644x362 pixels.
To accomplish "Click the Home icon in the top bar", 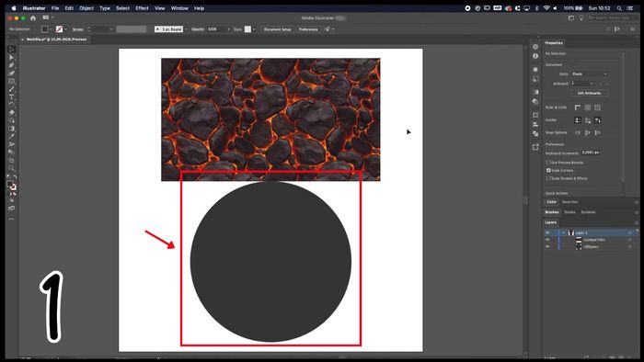I will coord(33,18).
